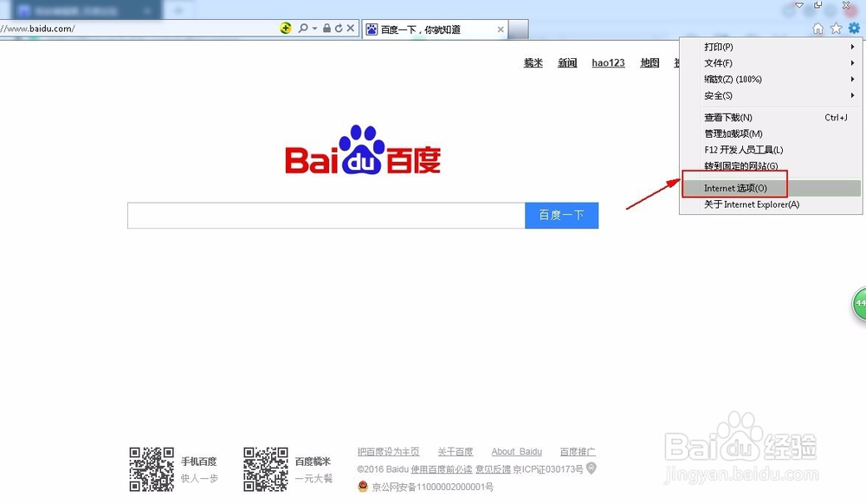Click the search magnifier in address bar
This screenshot has width=866, height=504.
point(302,28)
